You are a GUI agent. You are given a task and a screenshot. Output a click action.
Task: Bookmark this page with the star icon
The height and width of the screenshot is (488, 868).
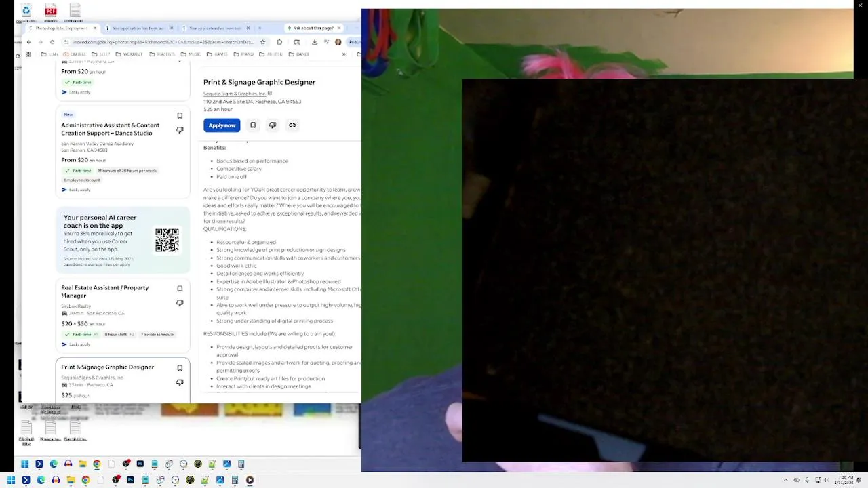[x=262, y=42]
